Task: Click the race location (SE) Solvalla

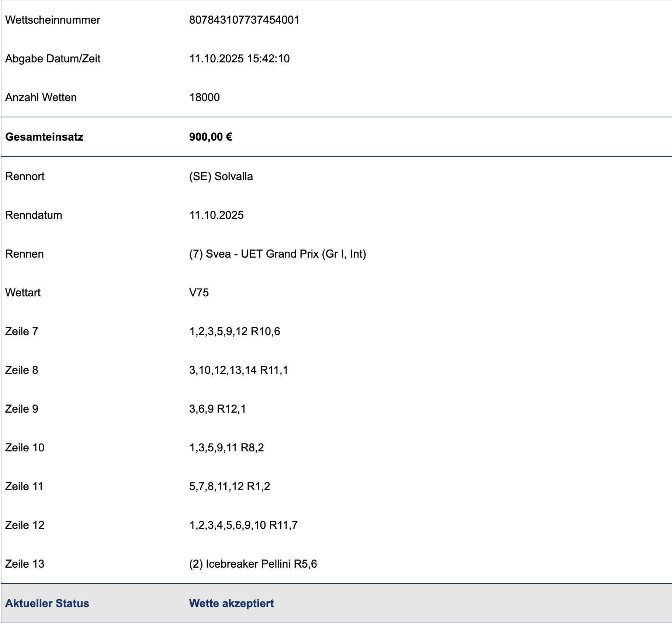Action: coord(221,176)
